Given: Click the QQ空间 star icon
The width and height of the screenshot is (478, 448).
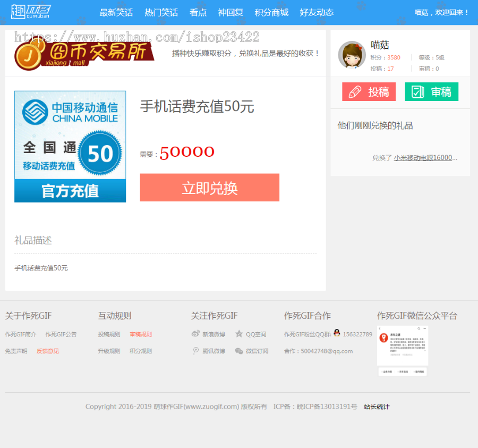Looking at the screenshot, I should [x=239, y=334].
